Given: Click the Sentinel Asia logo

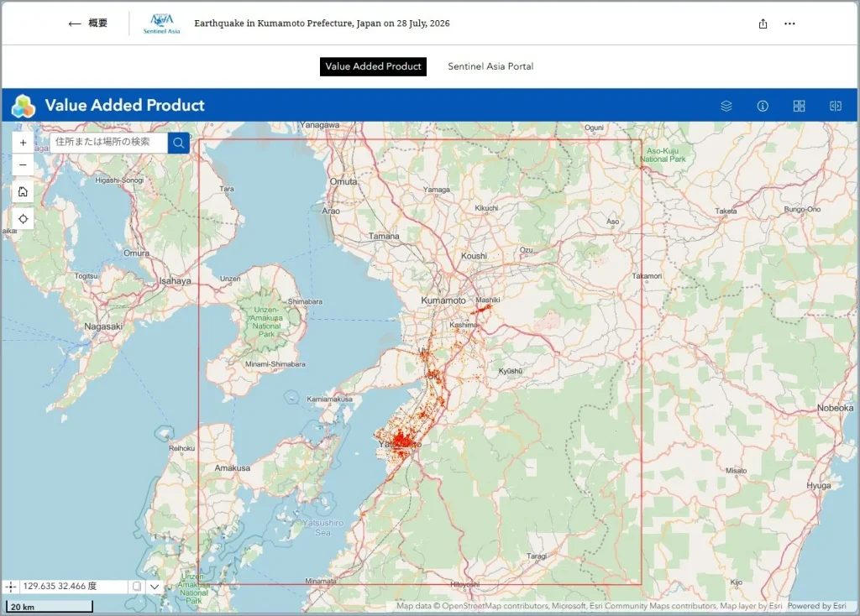Looking at the screenshot, I should 162,23.
